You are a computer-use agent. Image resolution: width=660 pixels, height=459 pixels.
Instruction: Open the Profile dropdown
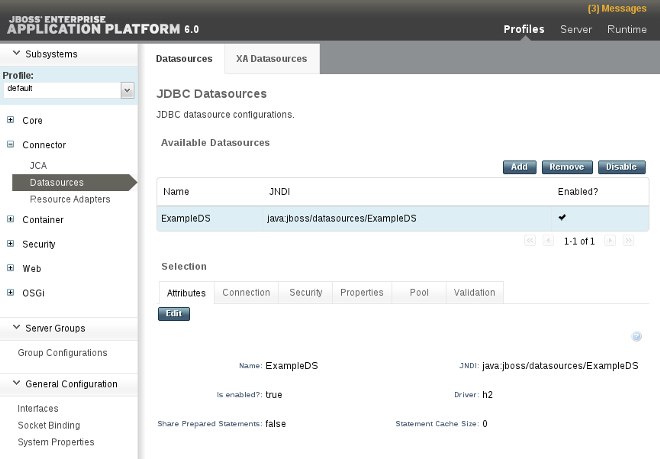click(x=127, y=89)
